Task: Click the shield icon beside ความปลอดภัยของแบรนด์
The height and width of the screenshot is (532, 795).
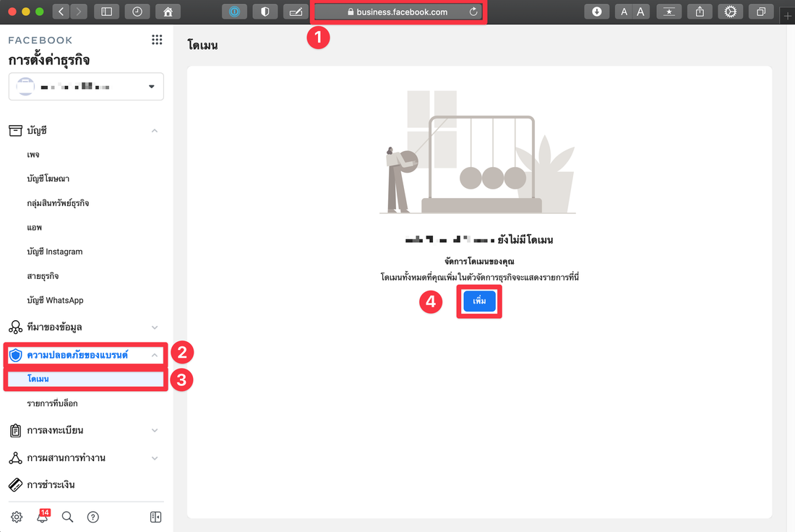Action: tap(16, 355)
